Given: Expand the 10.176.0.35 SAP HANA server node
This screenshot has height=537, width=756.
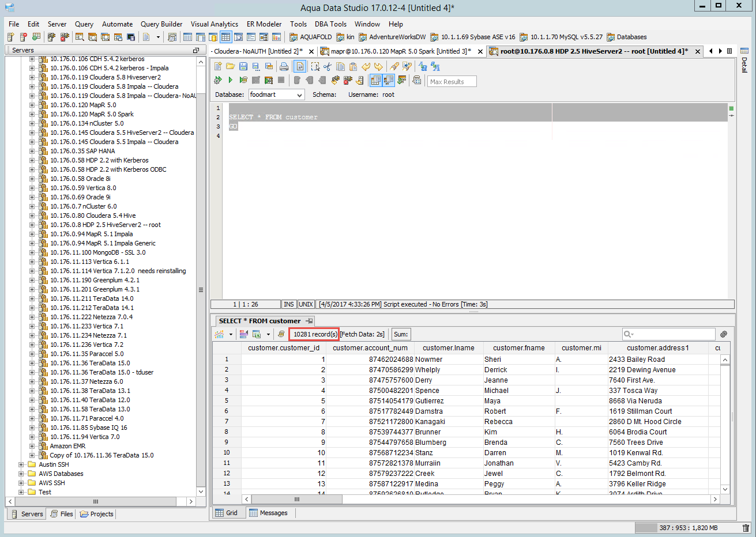Looking at the screenshot, I should [x=32, y=151].
